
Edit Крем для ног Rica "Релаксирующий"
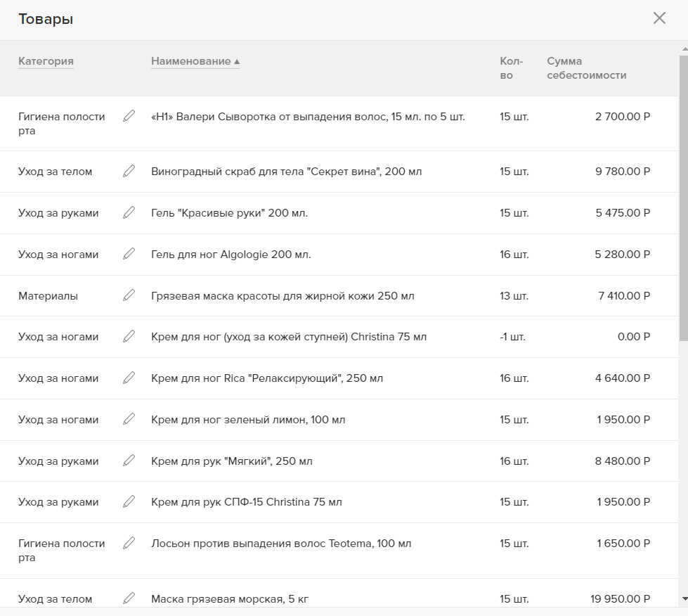coord(129,378)
